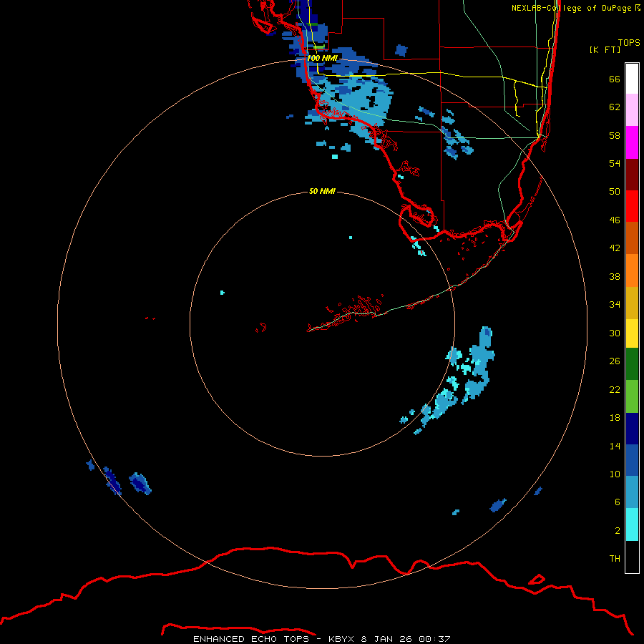Click the '14' legend value
Screen dimensions: 644x644
point(615,446)
